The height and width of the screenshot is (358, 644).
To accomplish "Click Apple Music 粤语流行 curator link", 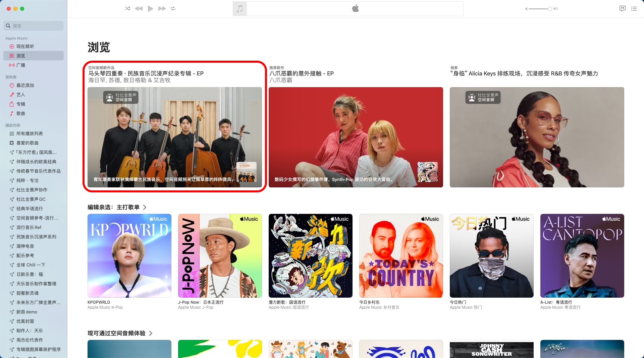I will point(560,307).
